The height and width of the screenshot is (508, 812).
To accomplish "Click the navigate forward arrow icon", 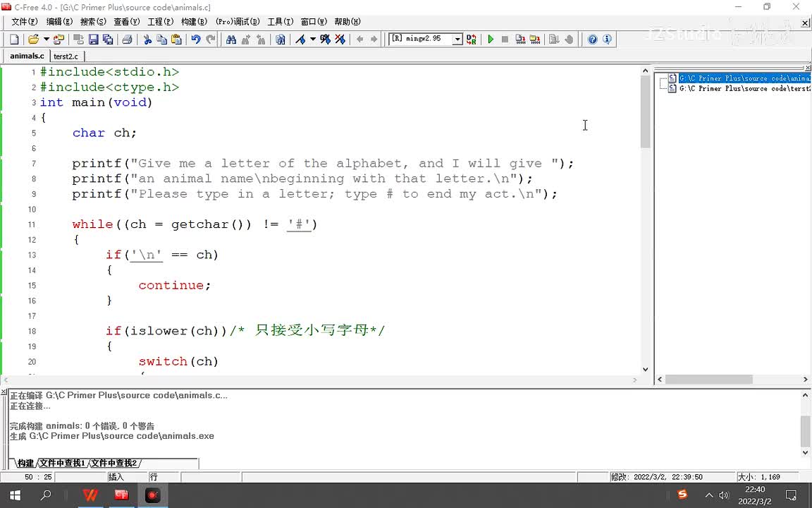I will pos(374,40).
